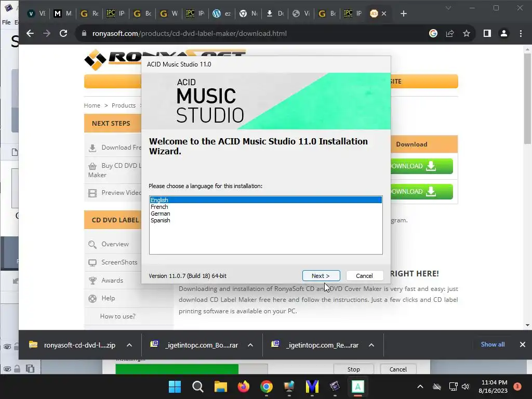Screen dimensions: 532x399
Task: Toggle Chrome side panel
Action: pos(487,33)
